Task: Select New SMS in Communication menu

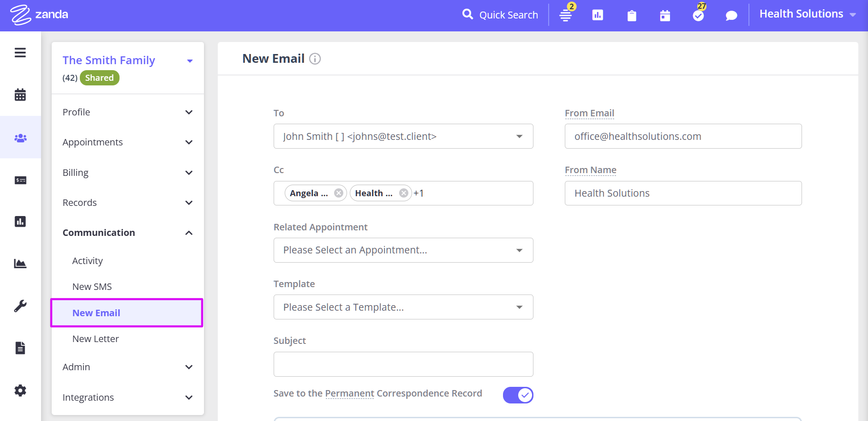Action: pos(92,287)
